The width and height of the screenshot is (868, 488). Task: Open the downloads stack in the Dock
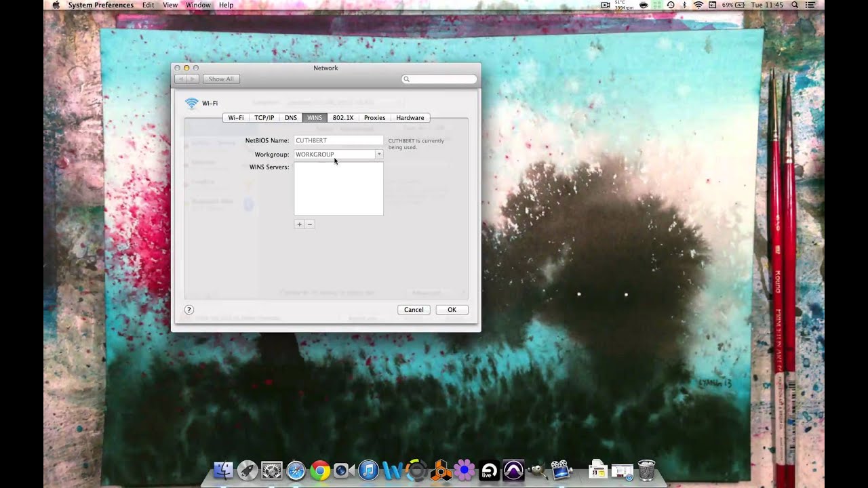point(622,470)
